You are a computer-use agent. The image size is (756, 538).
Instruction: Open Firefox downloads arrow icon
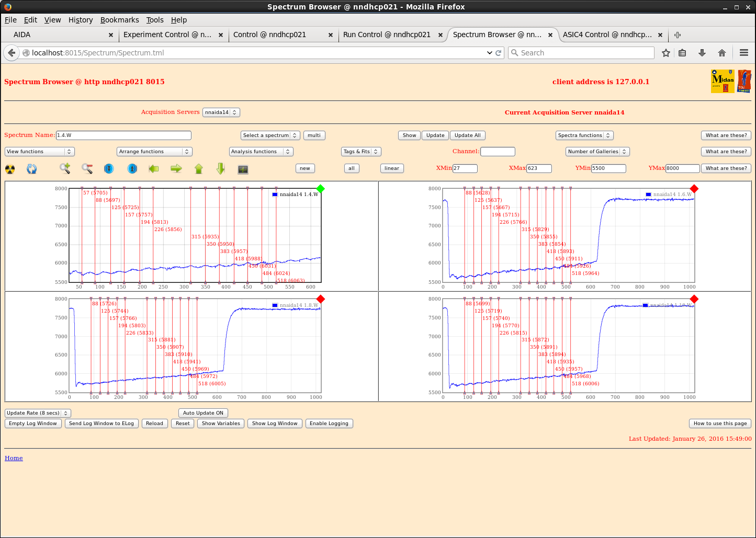(702, 53)
